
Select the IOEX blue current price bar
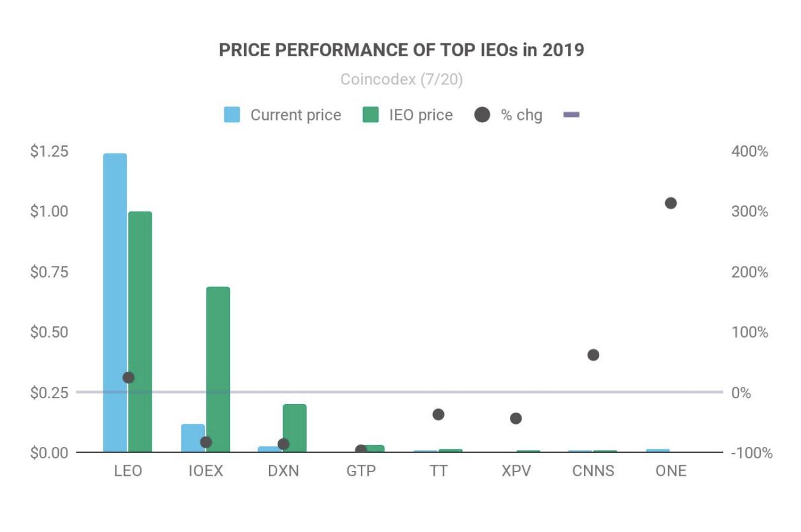click(x=193, y=438)
